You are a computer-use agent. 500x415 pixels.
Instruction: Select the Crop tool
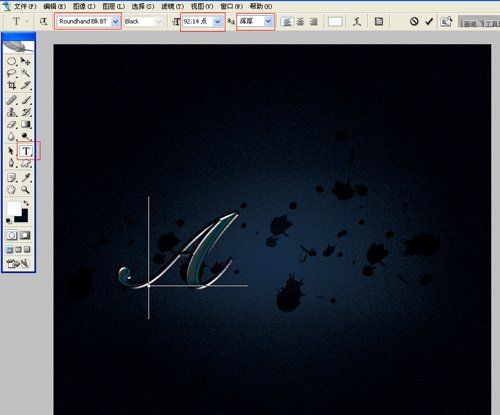11,85
